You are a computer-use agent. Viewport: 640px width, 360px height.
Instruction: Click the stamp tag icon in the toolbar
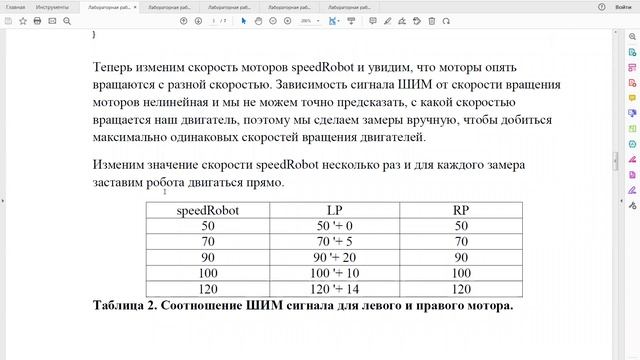417,21
